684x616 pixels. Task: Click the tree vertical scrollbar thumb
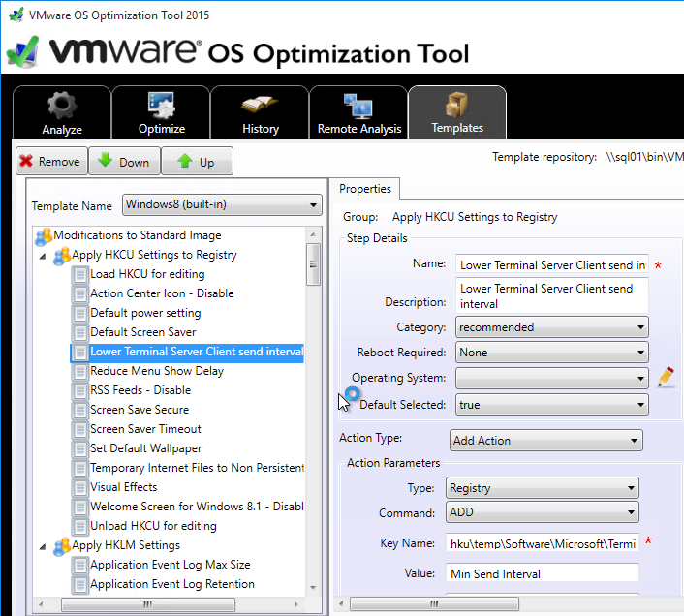pos(313,264)
